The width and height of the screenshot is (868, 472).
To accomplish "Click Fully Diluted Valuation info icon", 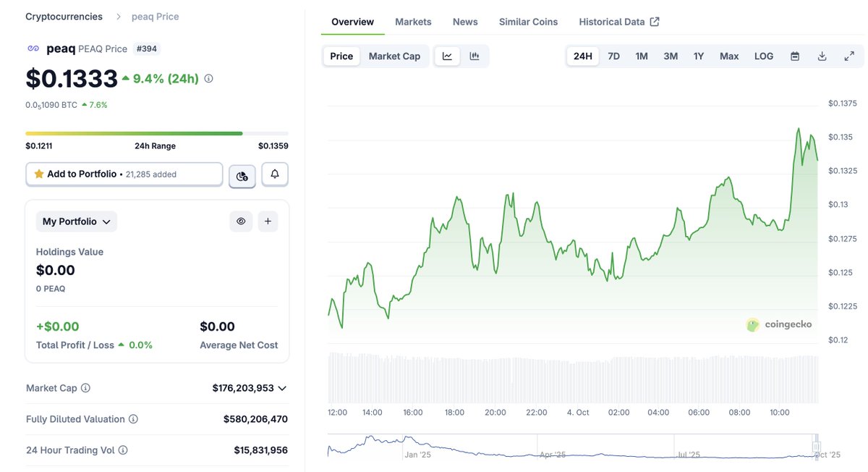I will pyautogui.click(x=133, y=419).
